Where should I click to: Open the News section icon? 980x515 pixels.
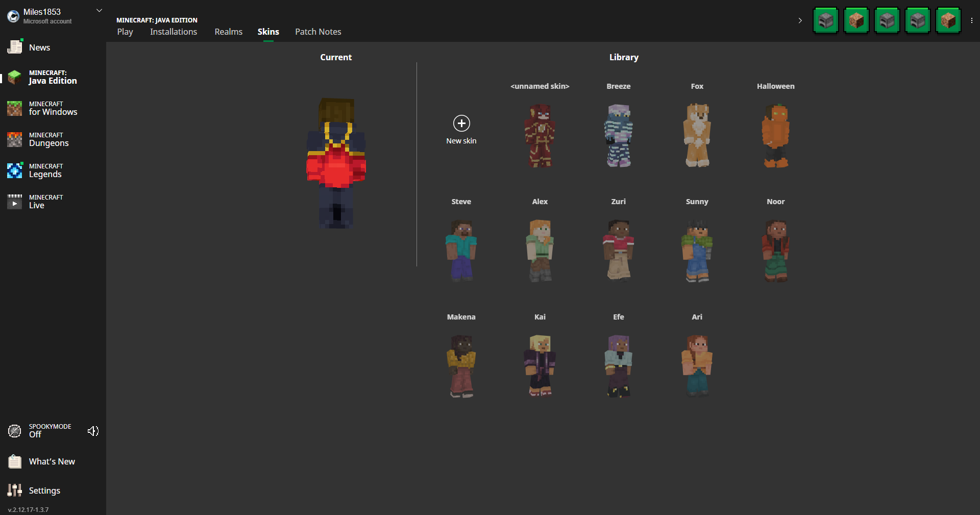(x=15, y=47)
